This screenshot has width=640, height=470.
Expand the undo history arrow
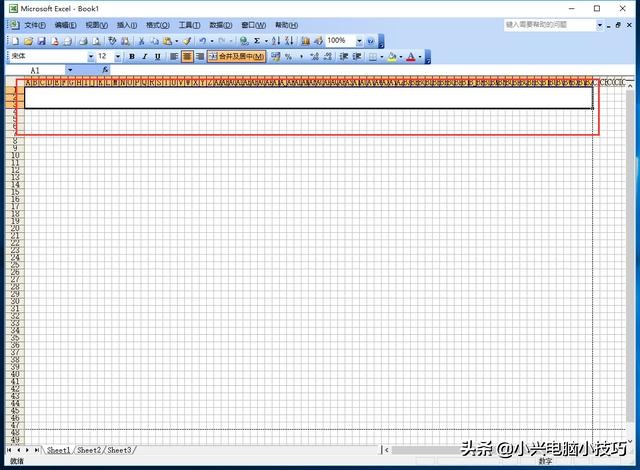(211, 41)
